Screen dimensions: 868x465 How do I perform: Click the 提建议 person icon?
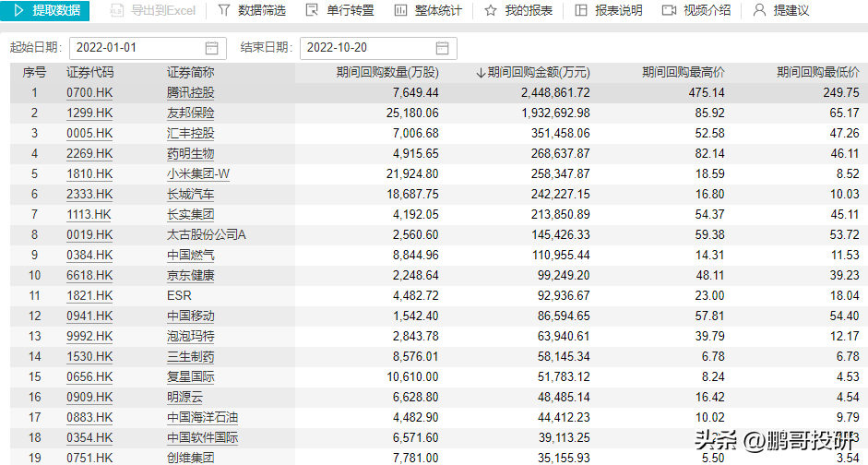pos(759,10)
